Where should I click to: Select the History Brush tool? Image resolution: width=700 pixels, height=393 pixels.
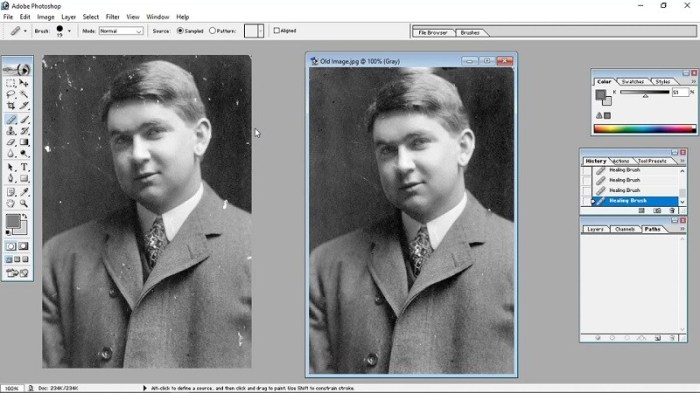pos(24,131)
